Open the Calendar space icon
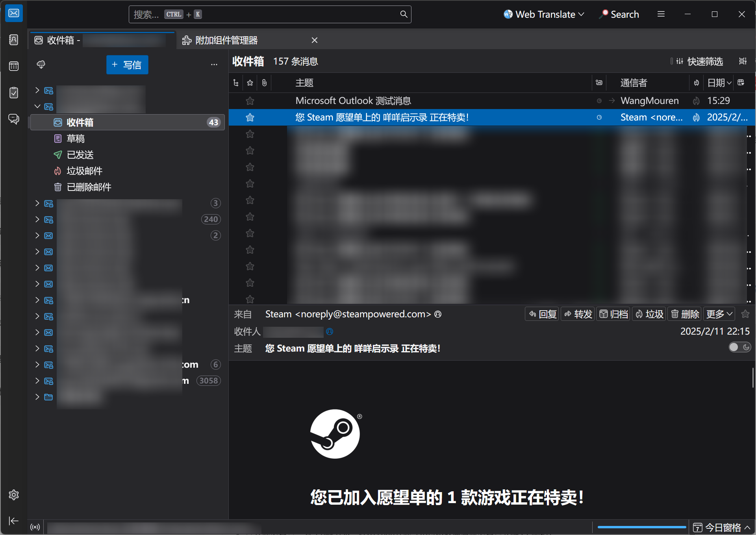This screenshot has height=535, width=756. [14, 66]
